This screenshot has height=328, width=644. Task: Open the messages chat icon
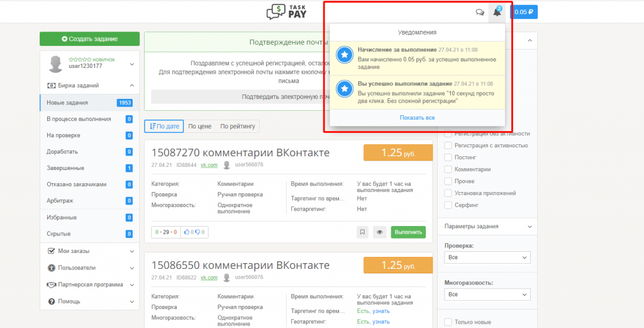click(x=480, y=12)
